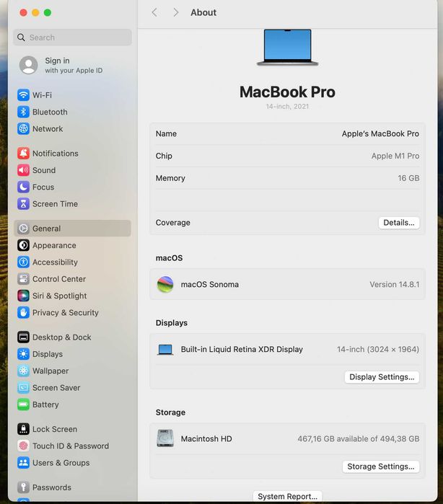Click the MacBook Pro image
443x504 pixels.
click(x=287, y=48)
